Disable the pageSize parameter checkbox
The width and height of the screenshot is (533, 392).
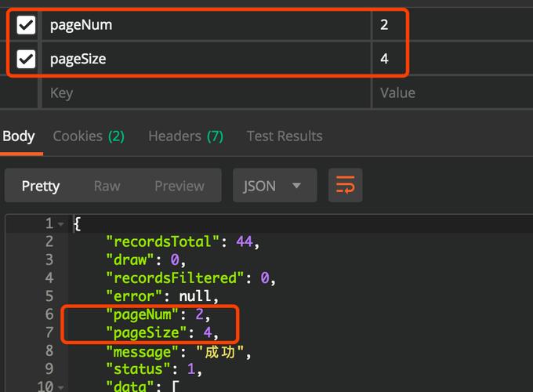click(26, 59)
